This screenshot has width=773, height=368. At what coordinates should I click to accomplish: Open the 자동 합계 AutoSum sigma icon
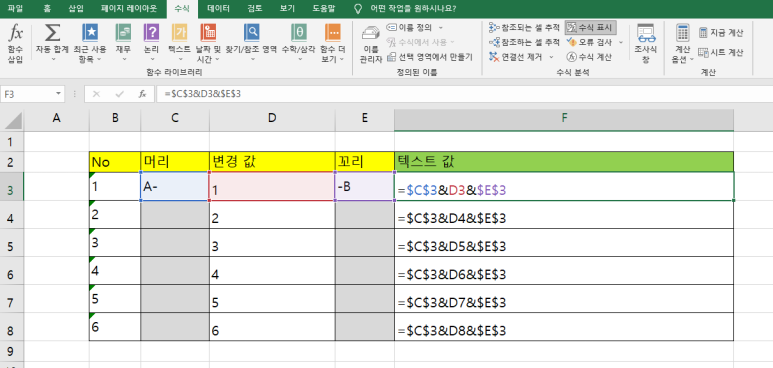click(52, 33)
